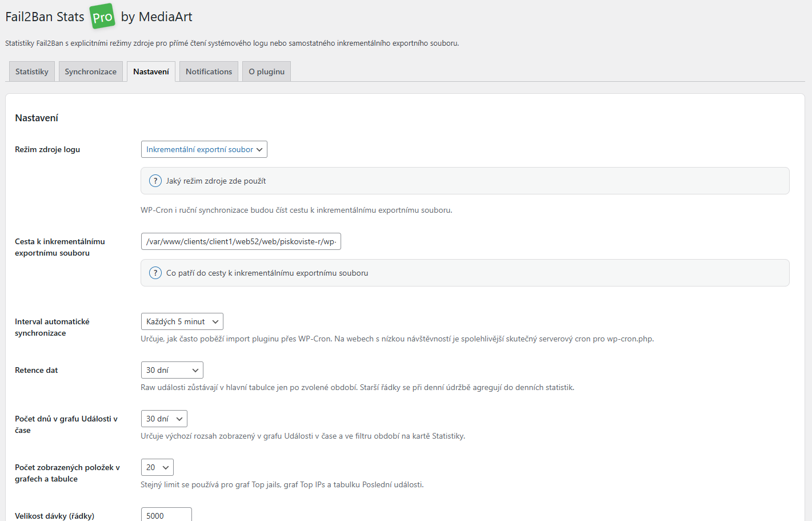Image resolution: width=812 pixels, height=521 pixels.
Task: Click the question mark icon beside export path help
Action: point(155,273)
